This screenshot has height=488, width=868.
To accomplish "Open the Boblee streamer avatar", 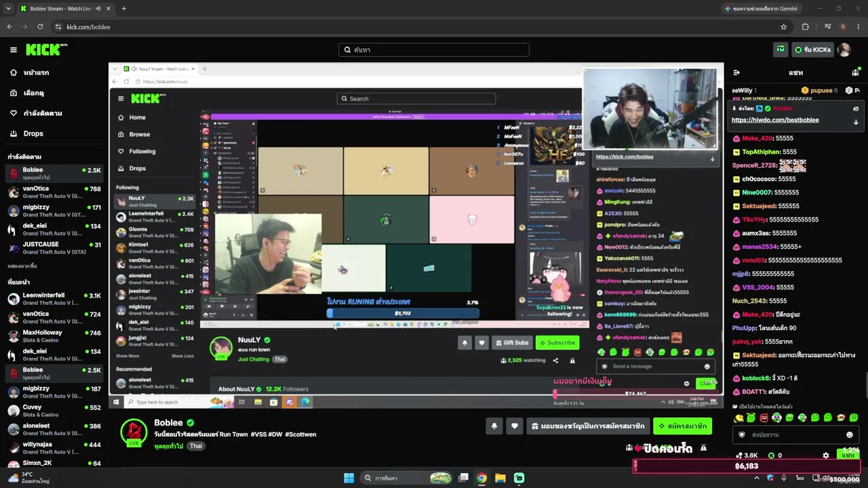I will pos(134,432).
